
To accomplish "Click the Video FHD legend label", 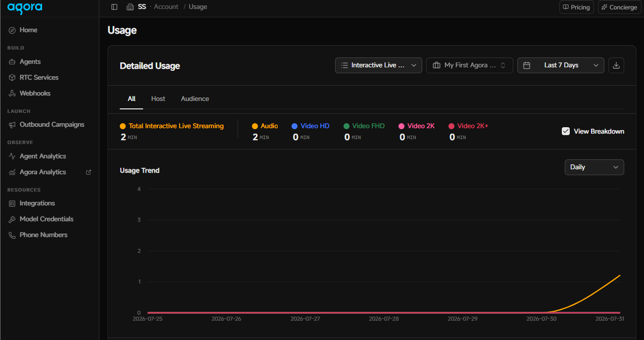I will click(368, 126).
